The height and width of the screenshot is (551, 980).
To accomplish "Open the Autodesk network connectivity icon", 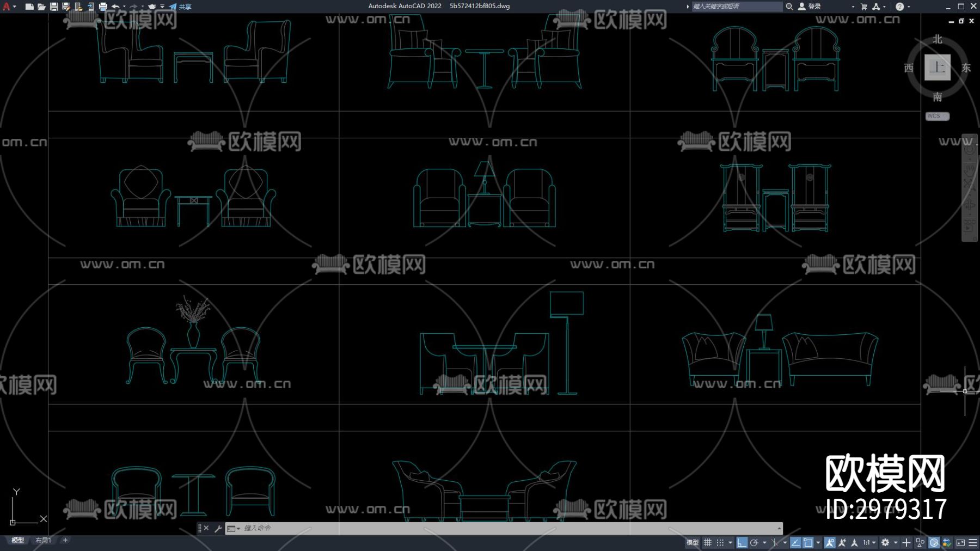I will coord(876,7).
